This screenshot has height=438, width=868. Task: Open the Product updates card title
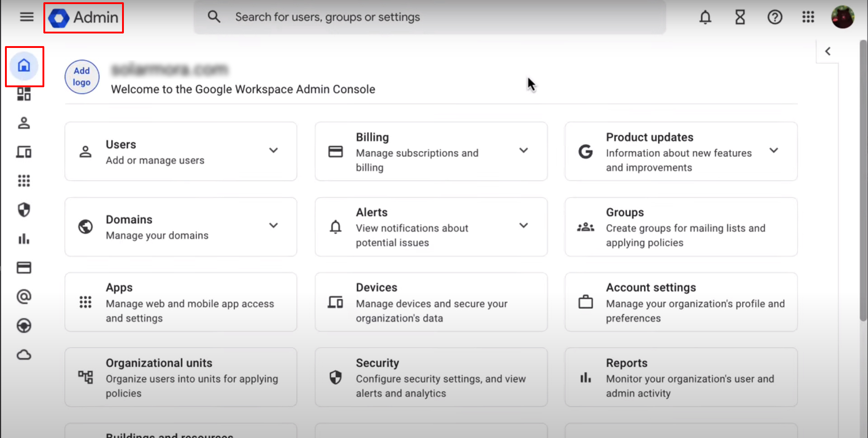(x=650, y=137)
